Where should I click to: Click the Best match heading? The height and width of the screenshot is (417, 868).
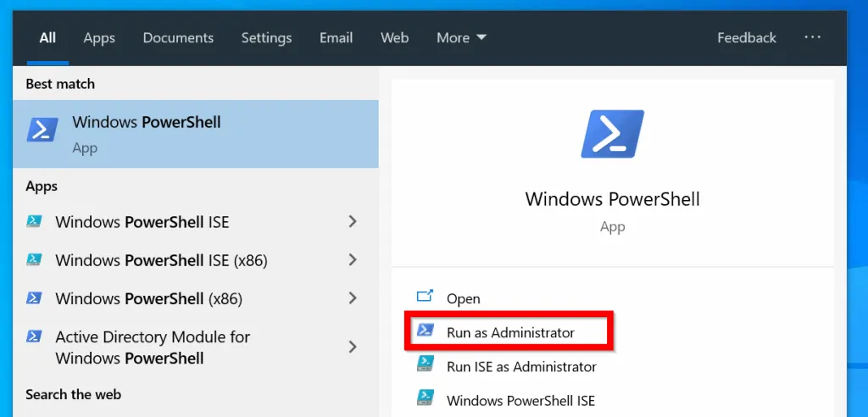point(60,84)
